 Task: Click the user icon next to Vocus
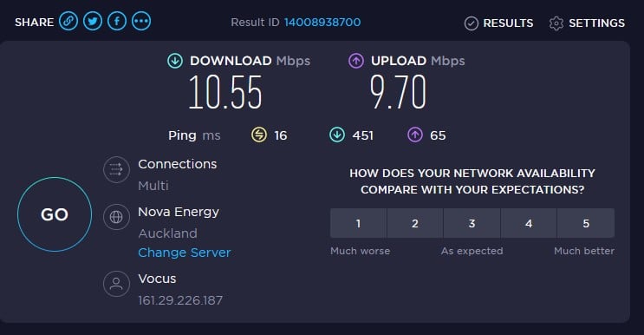(116, 284)
